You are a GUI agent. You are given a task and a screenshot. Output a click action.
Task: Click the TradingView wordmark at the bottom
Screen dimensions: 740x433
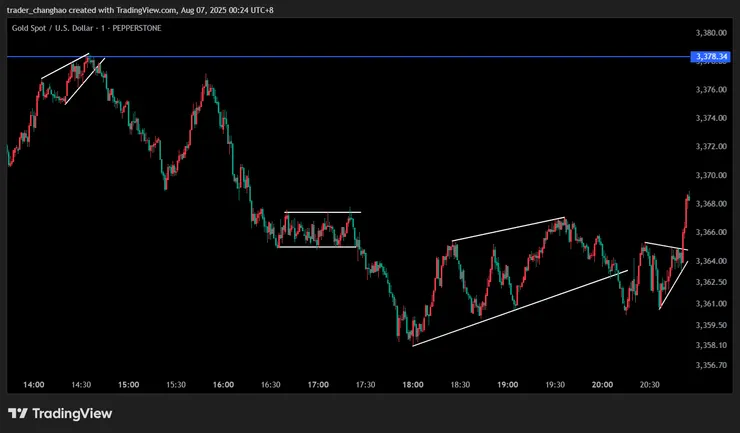click(72, 414)
